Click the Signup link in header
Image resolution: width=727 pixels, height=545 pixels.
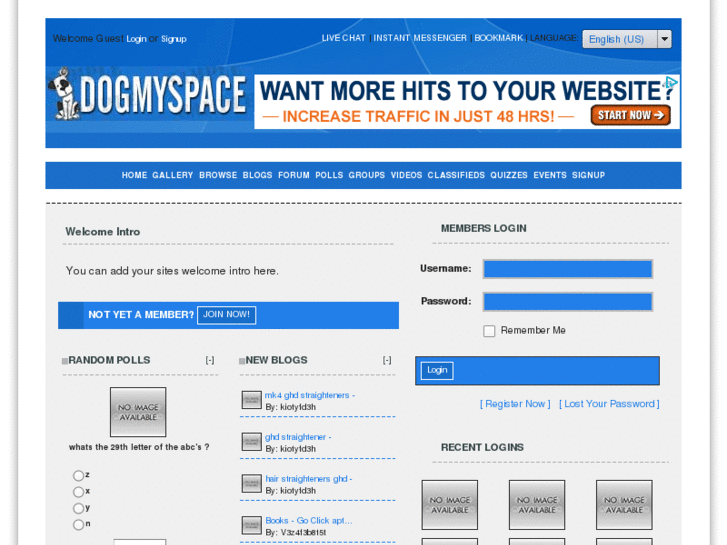[x=173, y=39]
